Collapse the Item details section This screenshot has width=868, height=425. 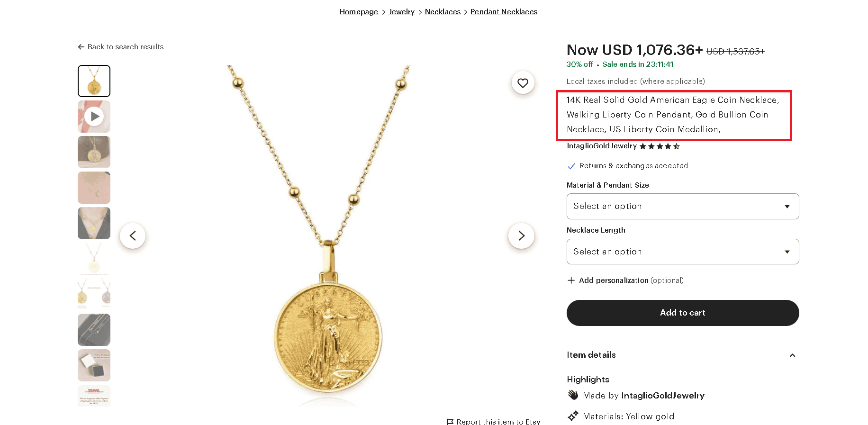click(792, 355)
